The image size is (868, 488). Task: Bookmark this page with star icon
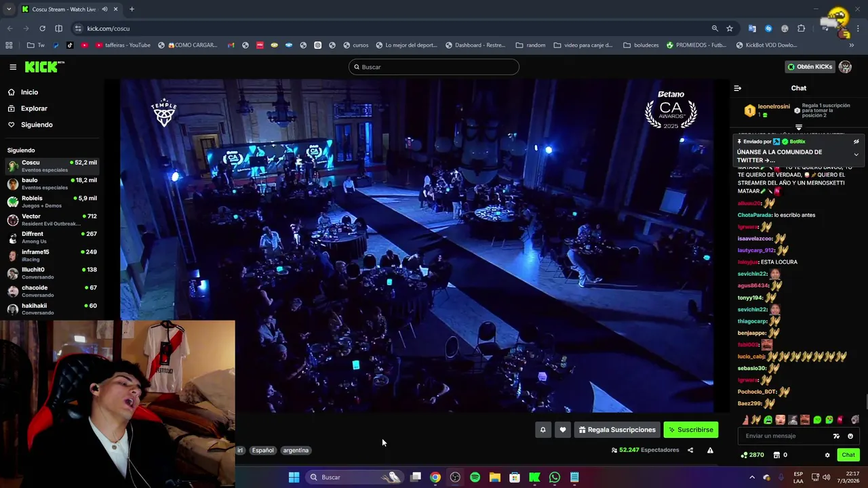[730, 28]
